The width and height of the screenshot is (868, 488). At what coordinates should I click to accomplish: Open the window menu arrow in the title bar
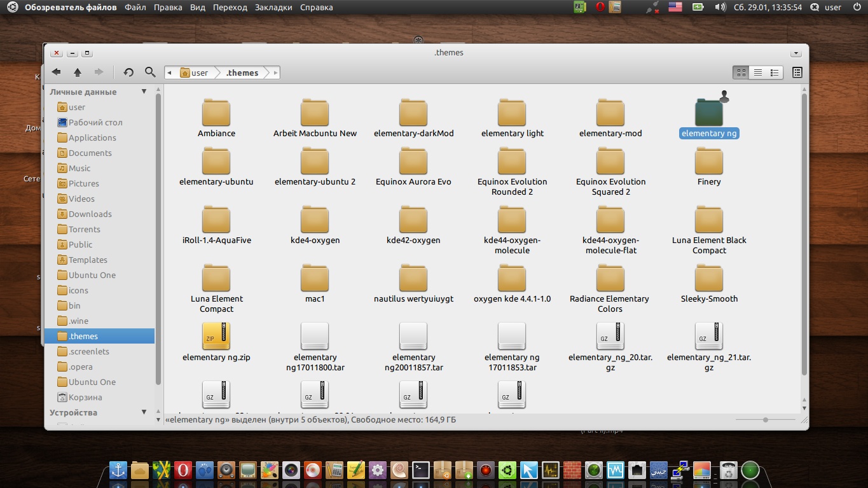[796, 53]
